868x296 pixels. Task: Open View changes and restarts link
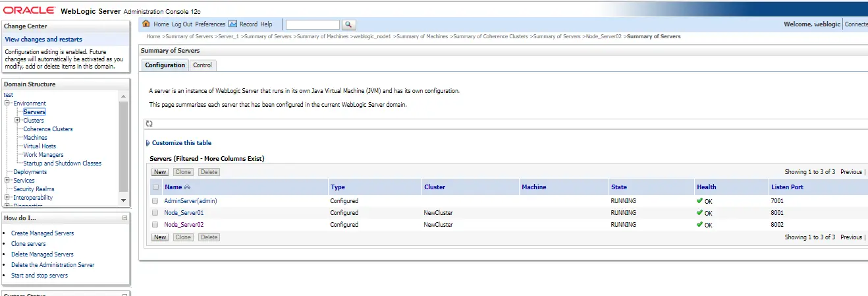43,40
